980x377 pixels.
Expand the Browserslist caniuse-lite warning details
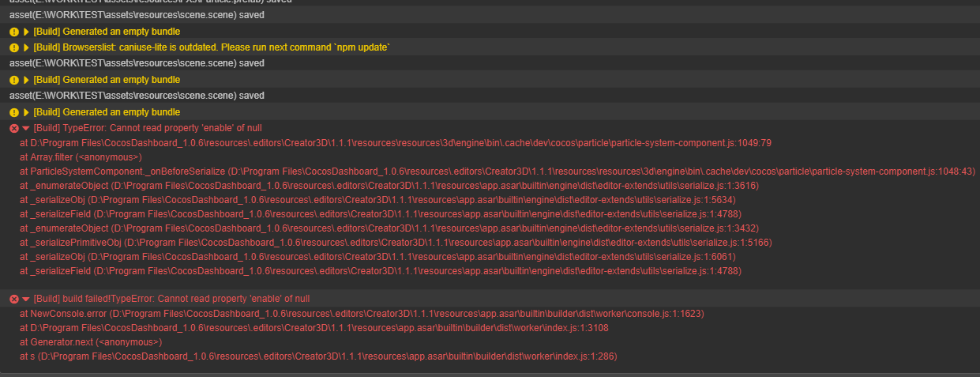pyautogui.click(x=26, y=48)
